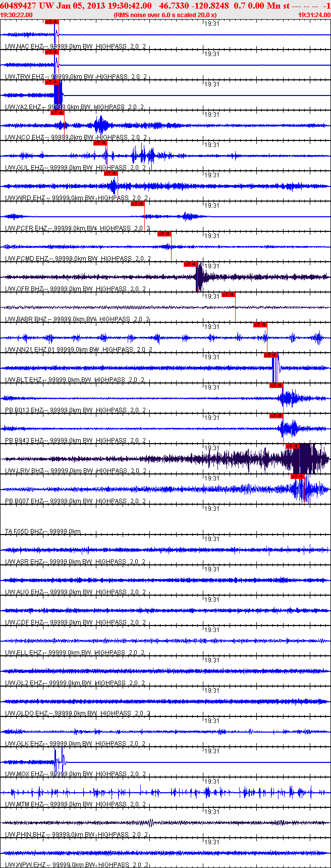Click the red pick flag on the UW.BABR trace

[229, 295]
